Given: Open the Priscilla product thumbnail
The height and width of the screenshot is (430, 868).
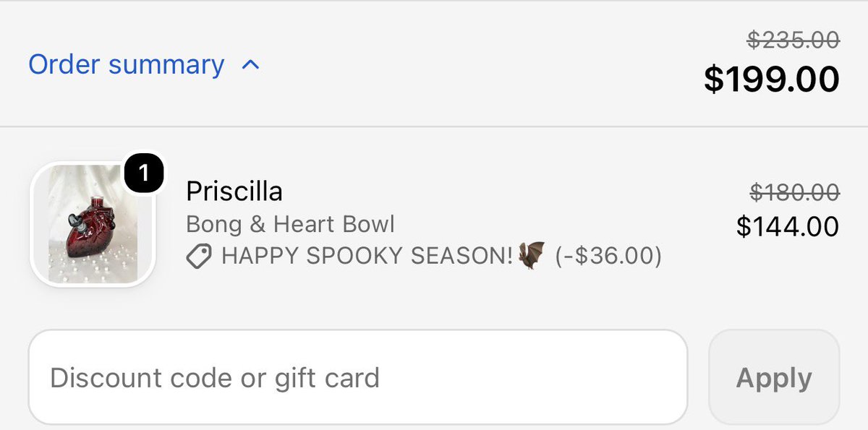Looking at the screenshot, I should coord(93,224).
